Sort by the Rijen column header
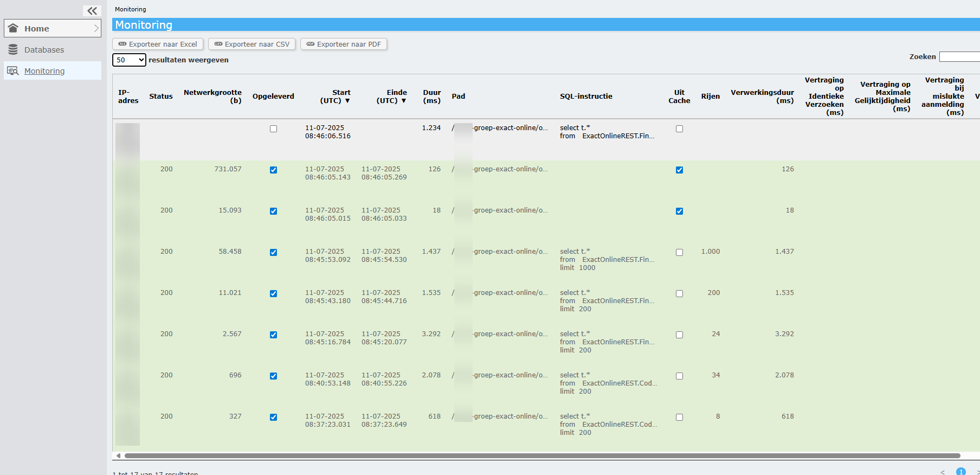Screen dimensions: 980x475 point(710,97)
